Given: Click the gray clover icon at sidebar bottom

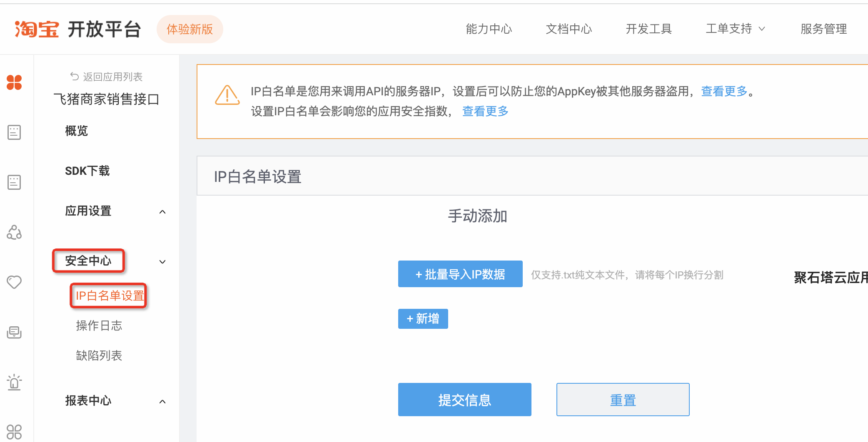Looking at the screenshot, I should tap(14, 432).
